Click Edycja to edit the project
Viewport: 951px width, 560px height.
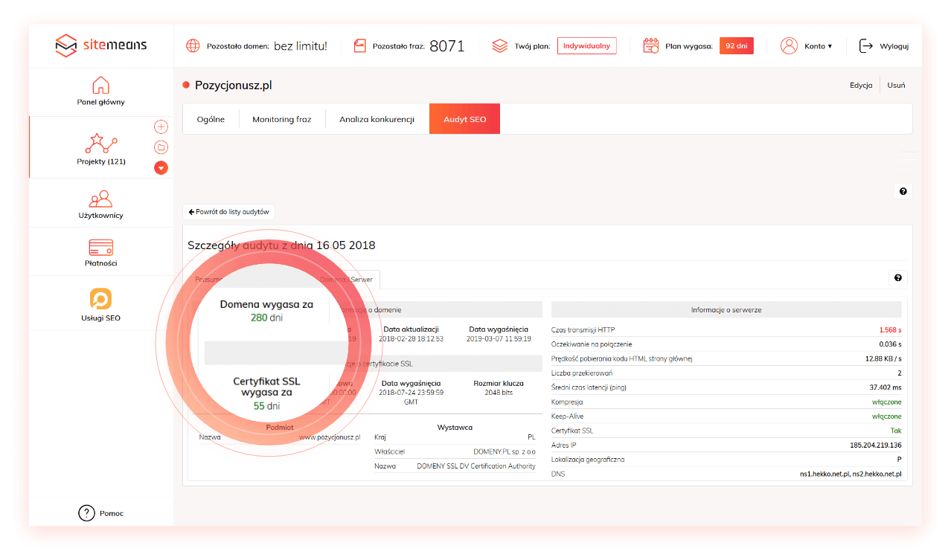tap(861, 86)
